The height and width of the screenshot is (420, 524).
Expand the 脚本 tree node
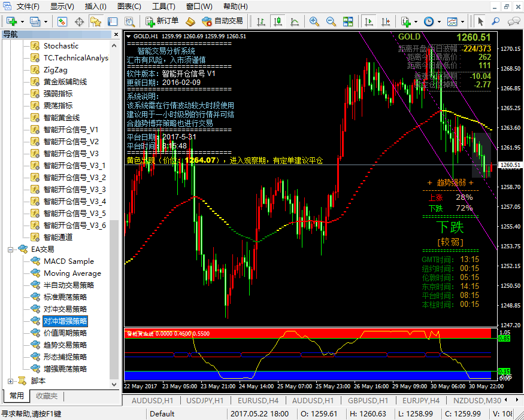10,381
